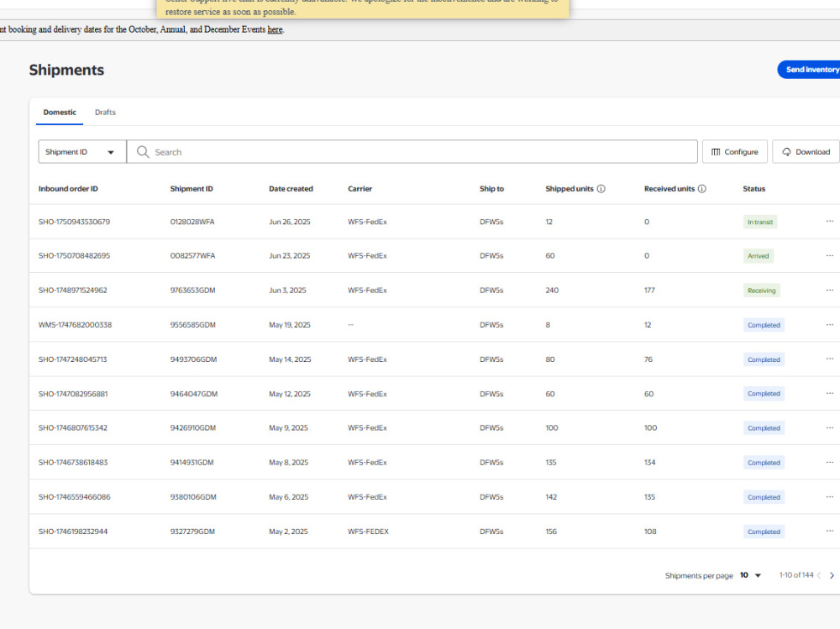Change shipments per page dropdown
The image size is (840, 629).
[x=750, y=575]
